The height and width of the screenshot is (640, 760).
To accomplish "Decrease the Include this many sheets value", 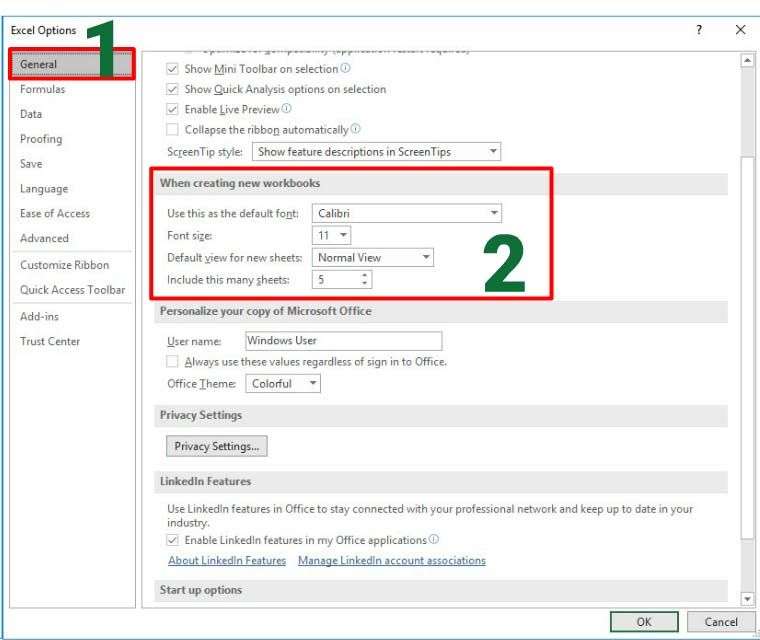I will pos(364,283).
